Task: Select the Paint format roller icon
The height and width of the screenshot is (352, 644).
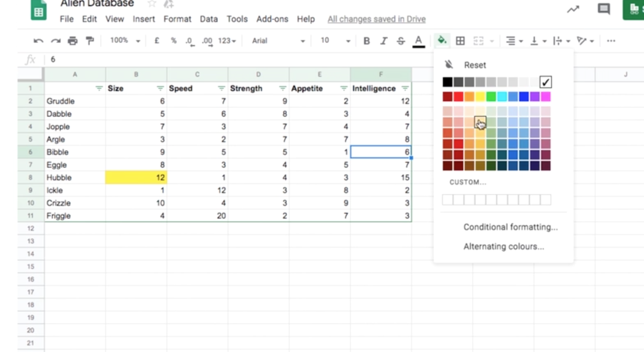Action: click(90, 41)
